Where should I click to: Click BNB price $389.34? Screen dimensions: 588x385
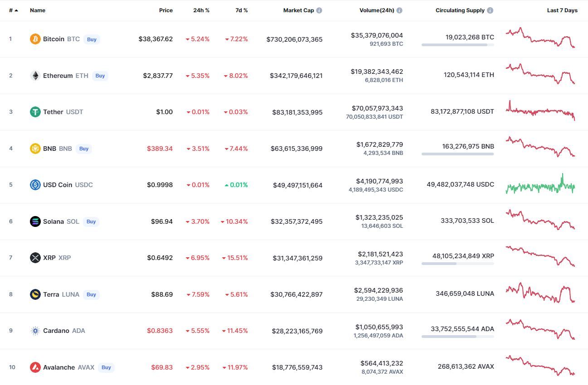click(160, 149)
